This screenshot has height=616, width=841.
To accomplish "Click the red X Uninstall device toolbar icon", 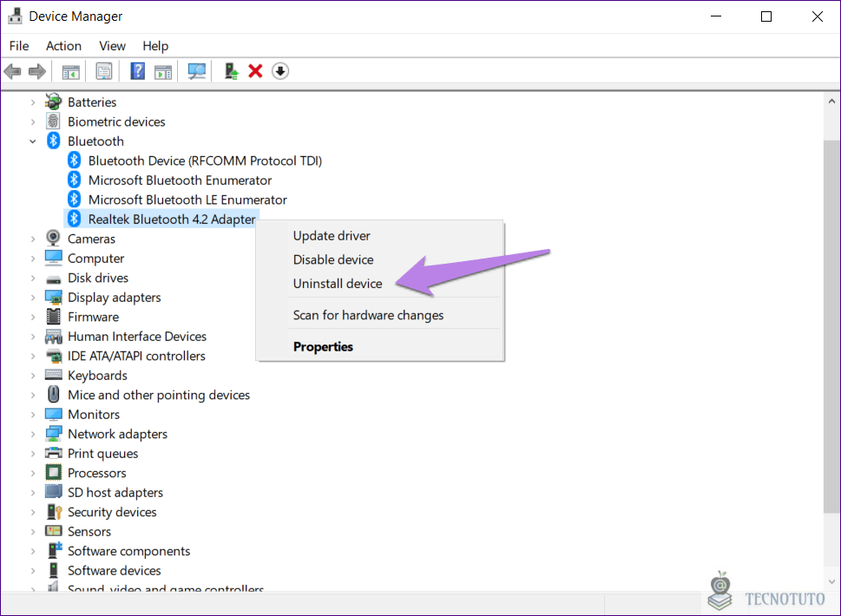I will [255, 71].
